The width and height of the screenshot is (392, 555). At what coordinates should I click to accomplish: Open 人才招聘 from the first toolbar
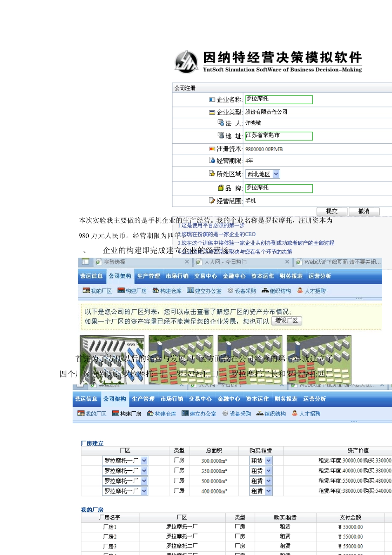pyautogui.click(x=312, y=291)
